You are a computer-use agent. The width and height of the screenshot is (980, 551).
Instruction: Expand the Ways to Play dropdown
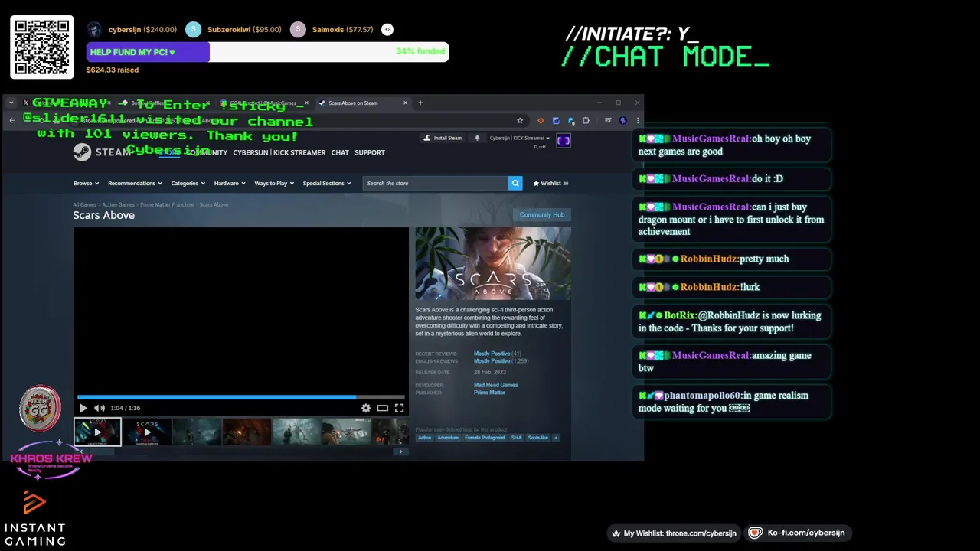pos(274,183)
